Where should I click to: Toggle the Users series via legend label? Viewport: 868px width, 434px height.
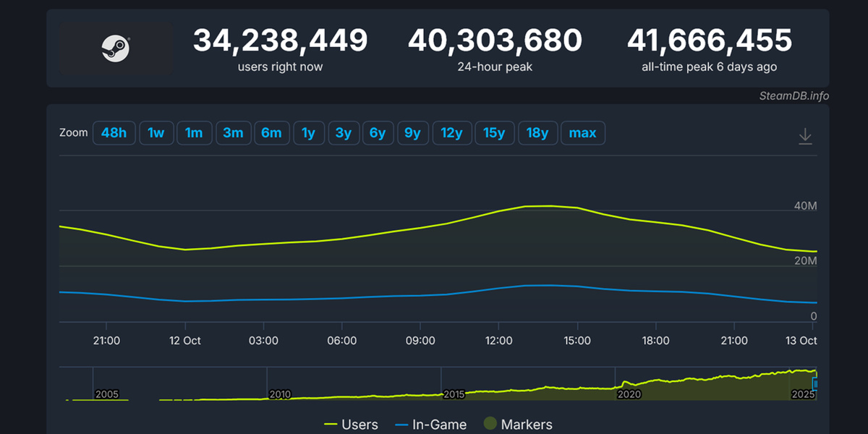(x=360, y=425)
